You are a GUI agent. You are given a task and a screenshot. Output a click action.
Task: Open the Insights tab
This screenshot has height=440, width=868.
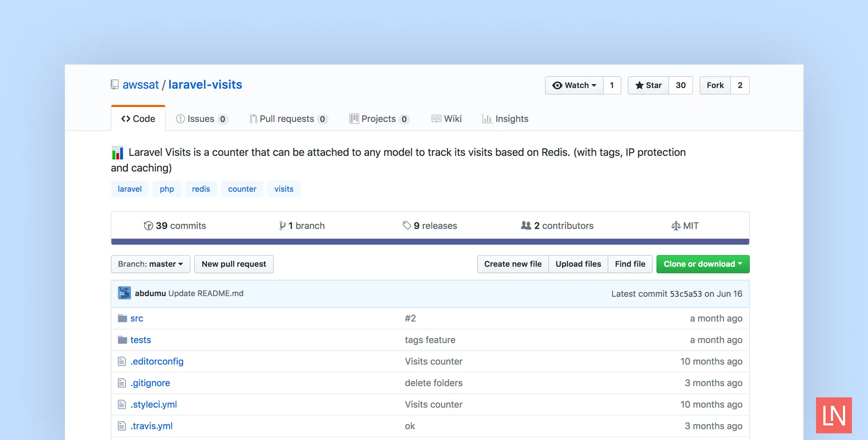505,119
